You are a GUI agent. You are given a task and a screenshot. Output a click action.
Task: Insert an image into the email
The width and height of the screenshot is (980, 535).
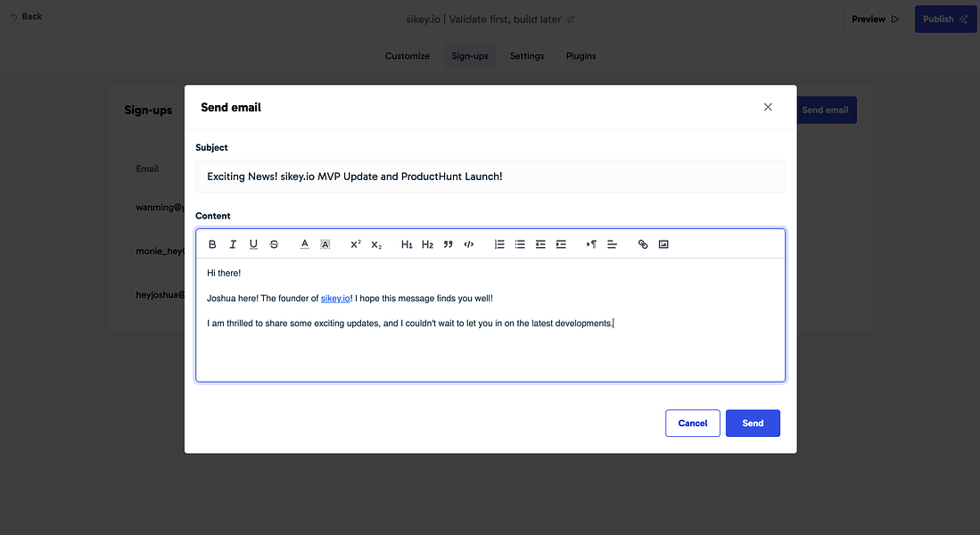(x=663, y=244)
